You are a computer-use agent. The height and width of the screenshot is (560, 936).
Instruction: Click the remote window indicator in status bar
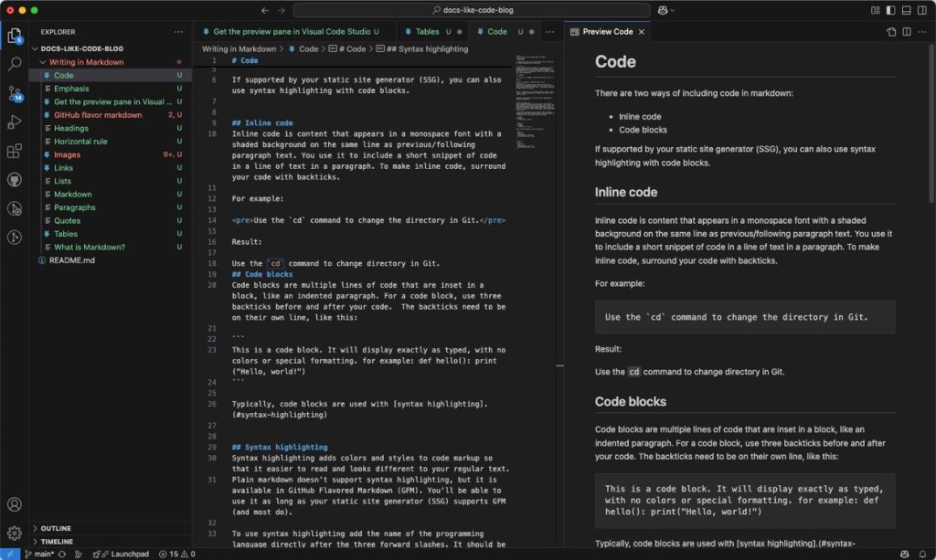10,554
